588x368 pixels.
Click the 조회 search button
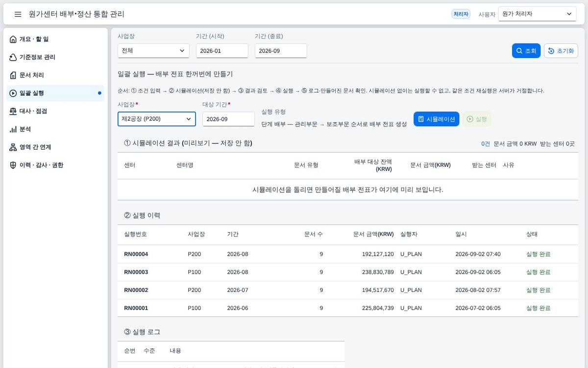(x=526, y=51)
